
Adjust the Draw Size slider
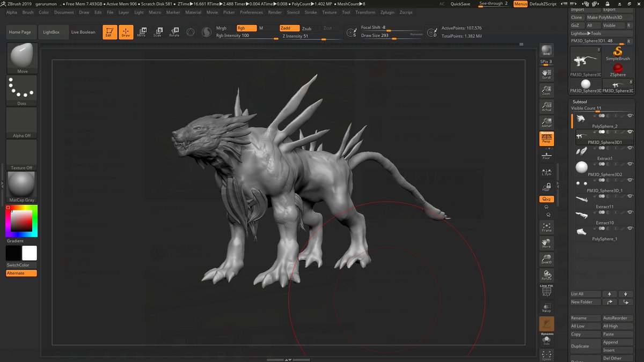point(392,36)
